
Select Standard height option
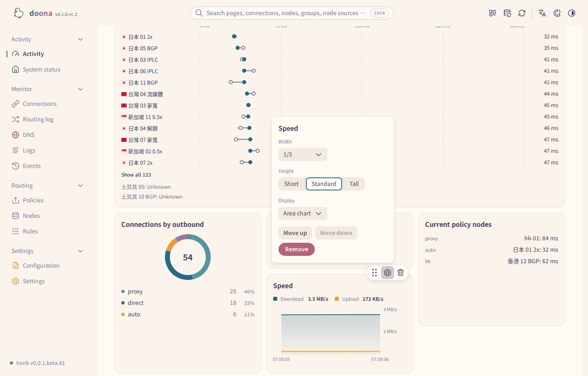pyautogui.click(x=324, y=184)
